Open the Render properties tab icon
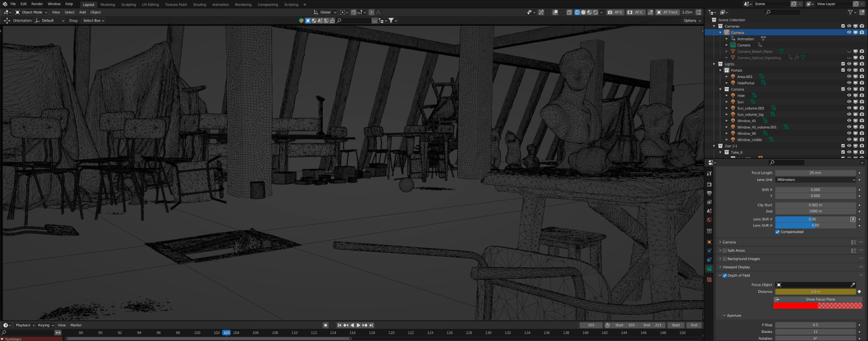Viewport: 868px width, 341px height. (x=710, y=184)
